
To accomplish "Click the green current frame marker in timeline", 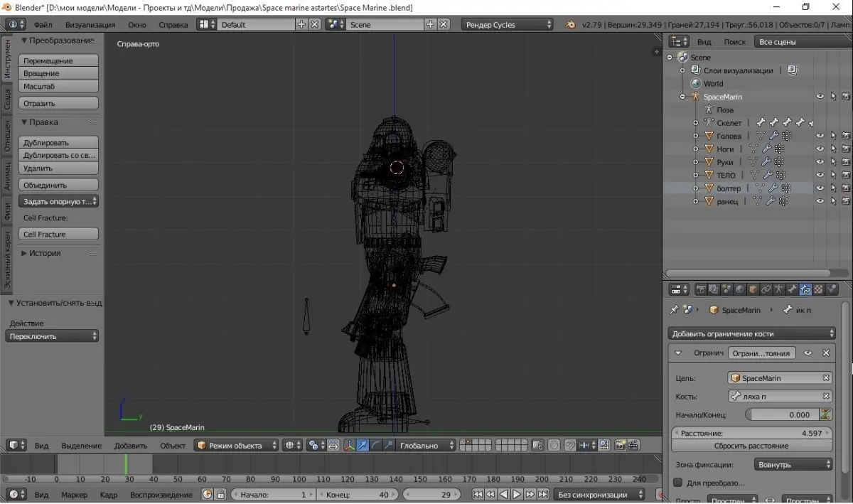I will [126, 464].
